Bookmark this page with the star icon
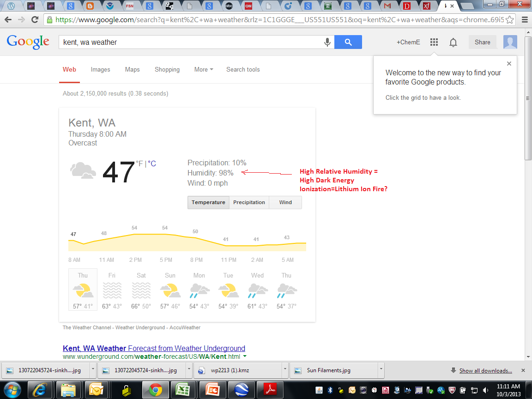Viewport: 532px width, 399px height. (x=510, y=20)
